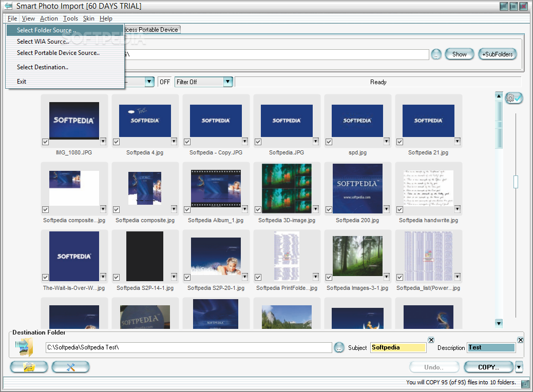Click the settings gear checkmark icon
533x392 pixels.
(513, 98)
